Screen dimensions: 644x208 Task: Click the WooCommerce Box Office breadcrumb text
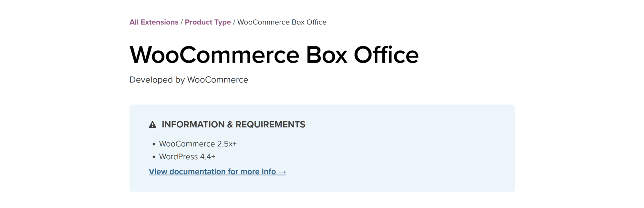[x=282, y=22]
